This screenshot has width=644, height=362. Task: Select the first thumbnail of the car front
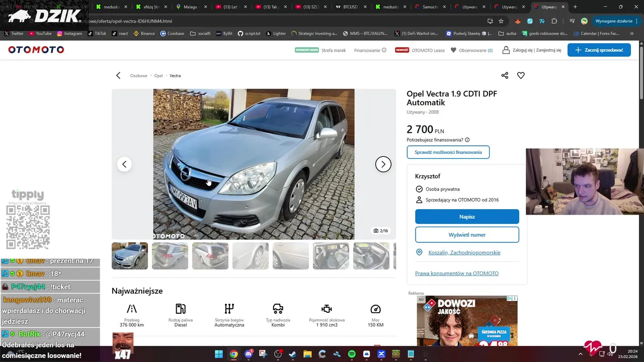point(130,256)
